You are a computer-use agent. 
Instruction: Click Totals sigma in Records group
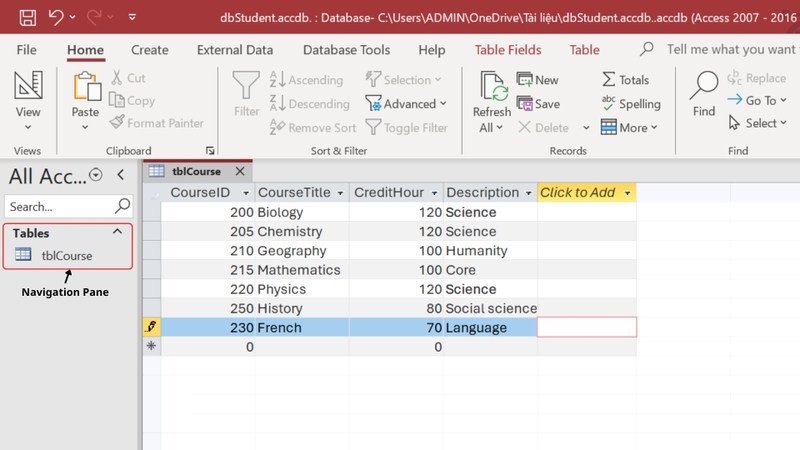(x=625, y=80)
